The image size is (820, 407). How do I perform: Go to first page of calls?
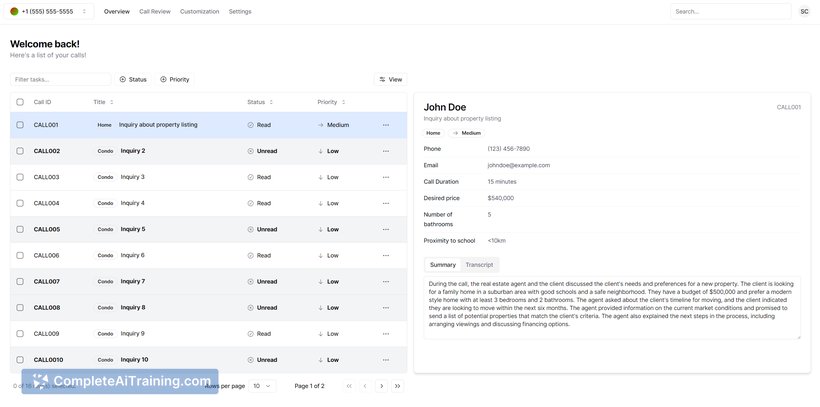349,386
